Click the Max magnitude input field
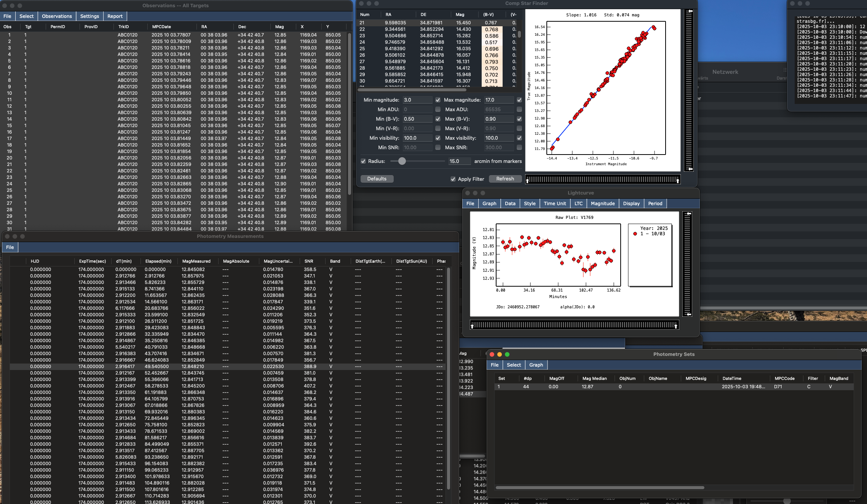Screen dimensions: 867x504 [498, 100]
